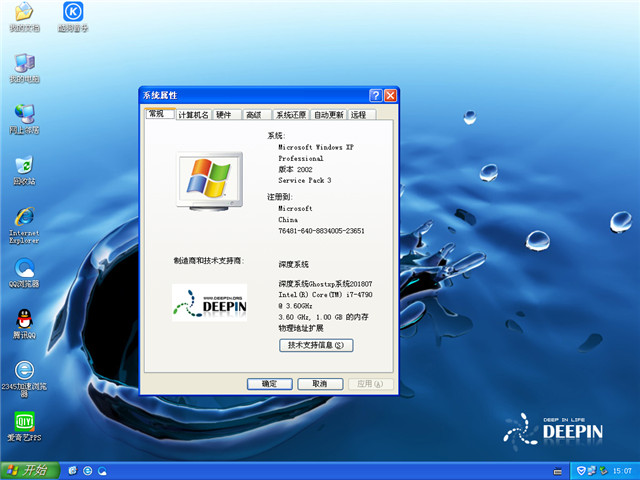Switch to the 计算机名 tab
The image size is (640, 480).
(x=193, y=115)
